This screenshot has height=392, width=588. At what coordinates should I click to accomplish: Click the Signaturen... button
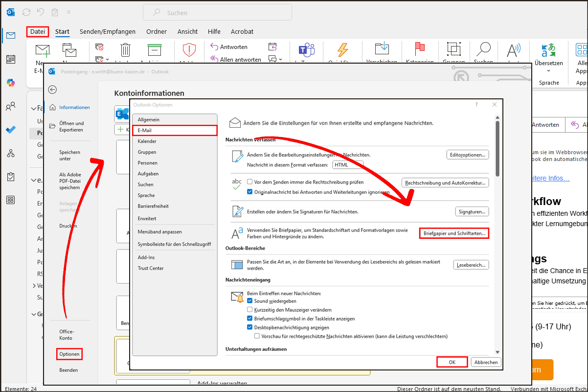[472, 211]
